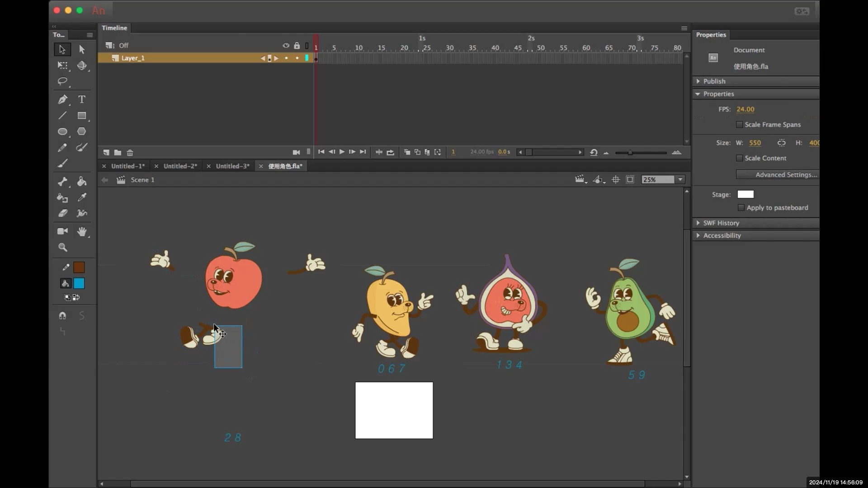868x488 pixels.
Task: Open the stage zoom percentage dropdown
Action: (680, 180)
